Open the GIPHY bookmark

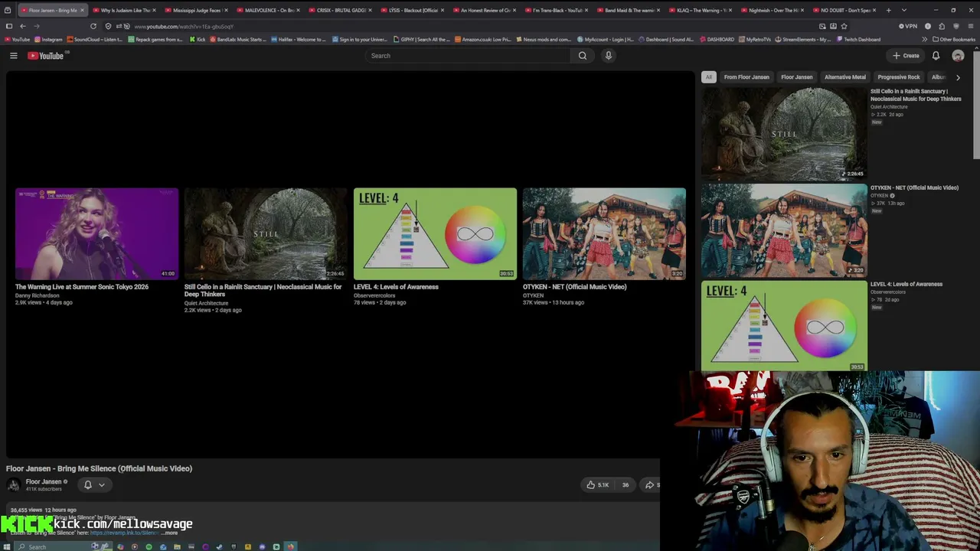coord(422,39)
